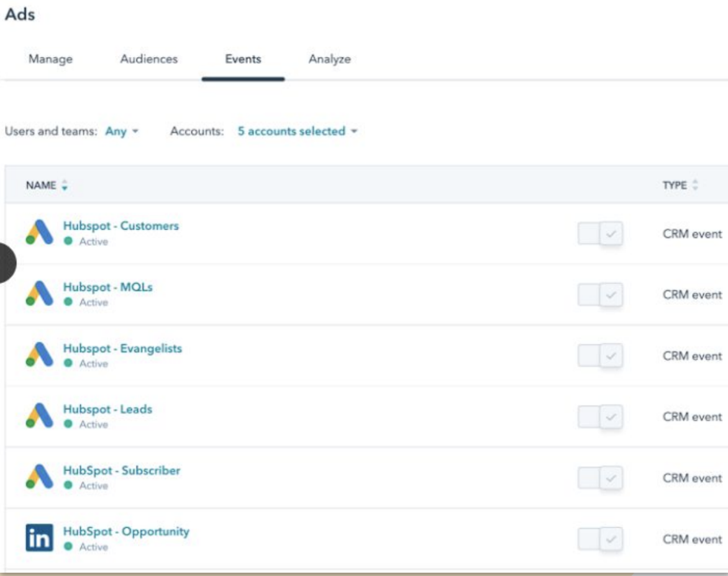728x576 pixels.
Task: Click the Active status under Hubspot - Evangelists
Action: point(86,363)
